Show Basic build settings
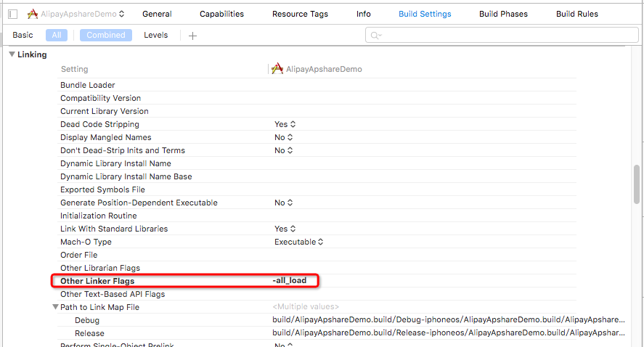The image size is (644, 347). point(23,35)
